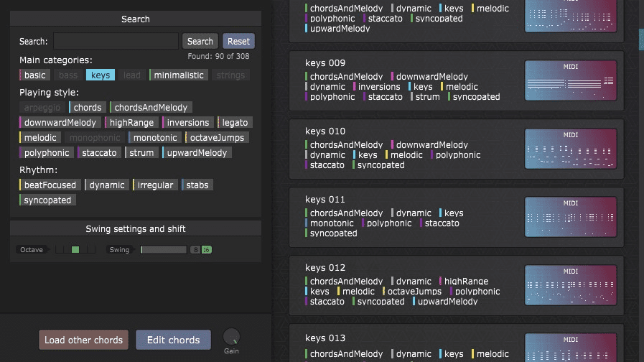Select the irregular rhythm filter
This screenshot has width=644, height=362.
pos(155,185)
